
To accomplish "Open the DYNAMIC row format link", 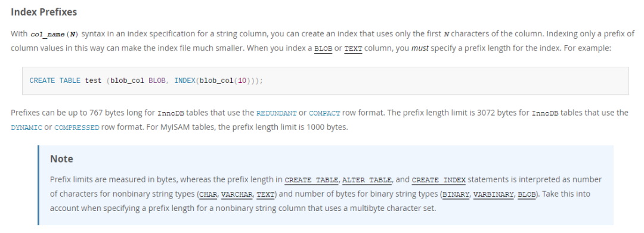I will coord(26,128).
